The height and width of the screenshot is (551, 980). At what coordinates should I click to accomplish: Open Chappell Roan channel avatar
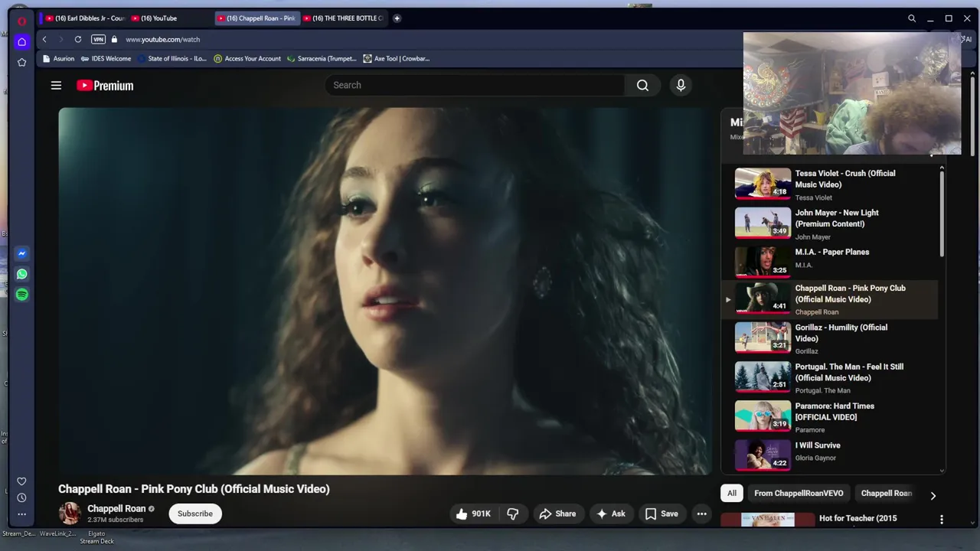(x=70, y=514)
